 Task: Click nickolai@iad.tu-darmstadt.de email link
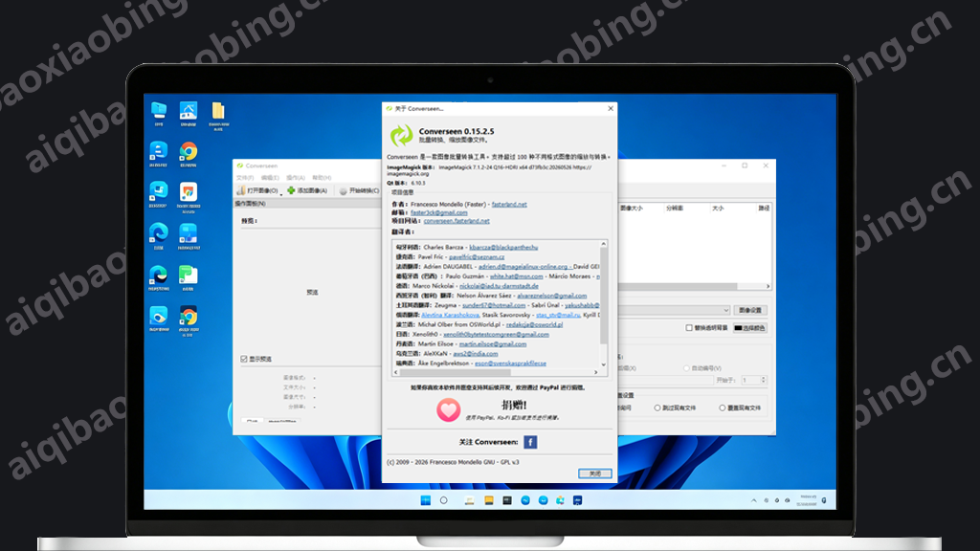pyautogui.click(x=499, y=286)
